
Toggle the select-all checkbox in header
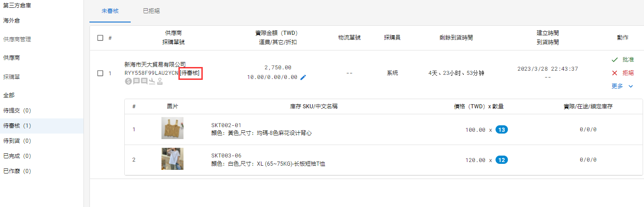point(100,38)
